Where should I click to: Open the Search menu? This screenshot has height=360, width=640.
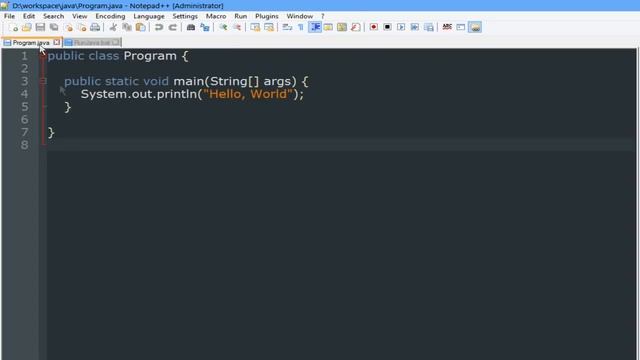53,16
